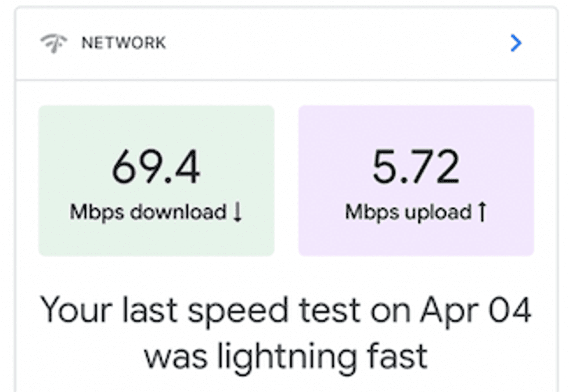569x392 pixels.
Task: Click the digit 69 in the download value
Action: pos(135,168)
